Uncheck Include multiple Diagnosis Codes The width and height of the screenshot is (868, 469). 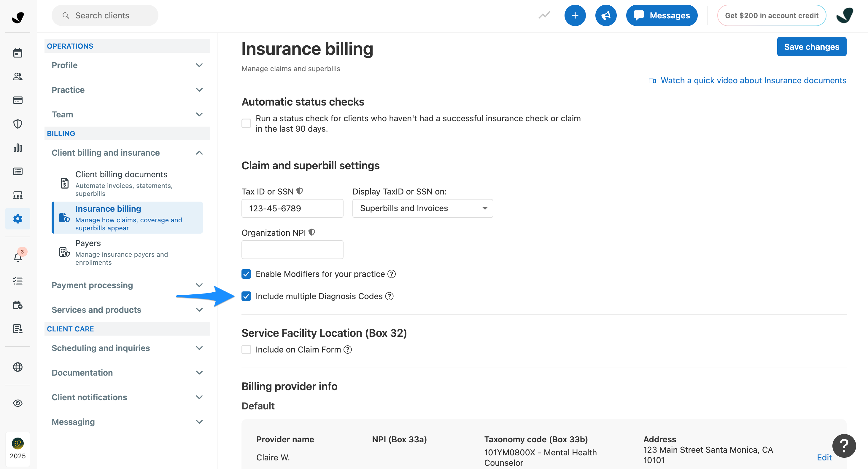pos(246,296)
